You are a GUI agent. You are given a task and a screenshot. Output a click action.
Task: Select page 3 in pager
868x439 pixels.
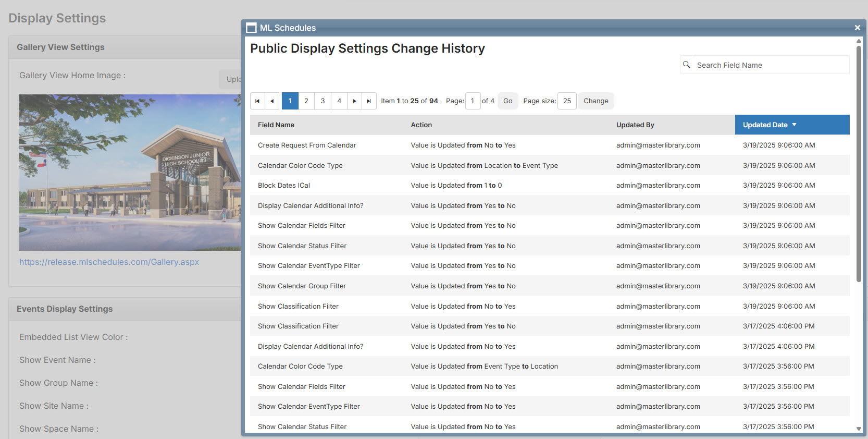(323, 101)
